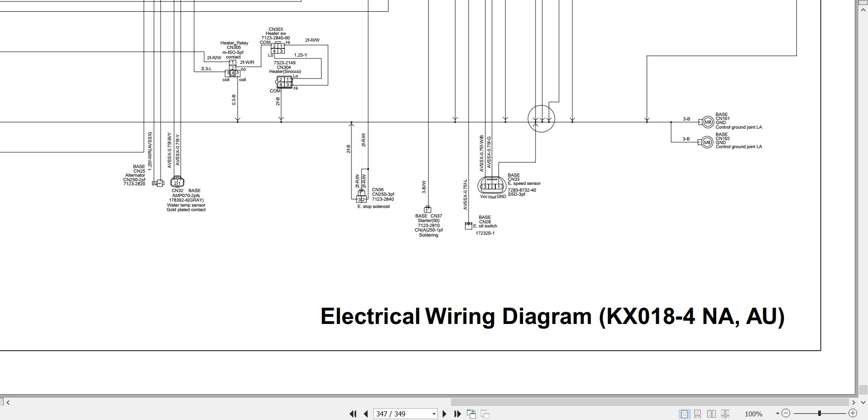Click the CN33 speed sensor connector symbol
Screen dimensions: 868x420
pyautogui.click(x=491, y=185)
